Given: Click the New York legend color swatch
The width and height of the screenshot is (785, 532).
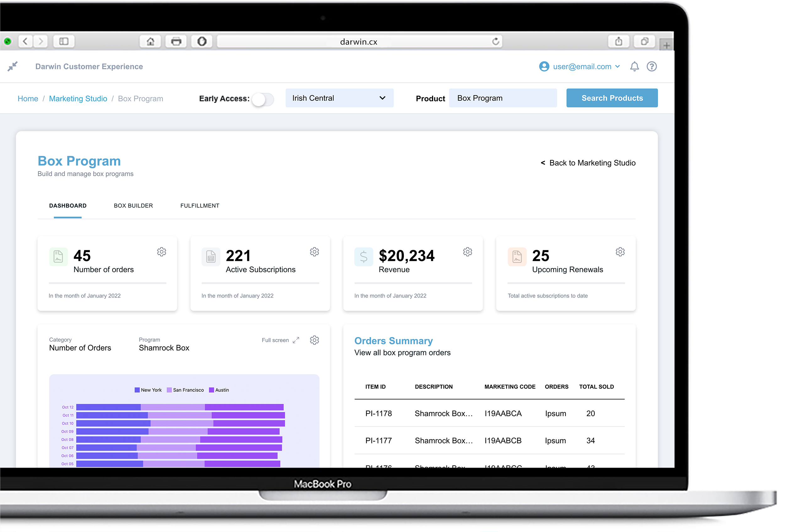Looking at the screenshot, I should tap(137, 390).
